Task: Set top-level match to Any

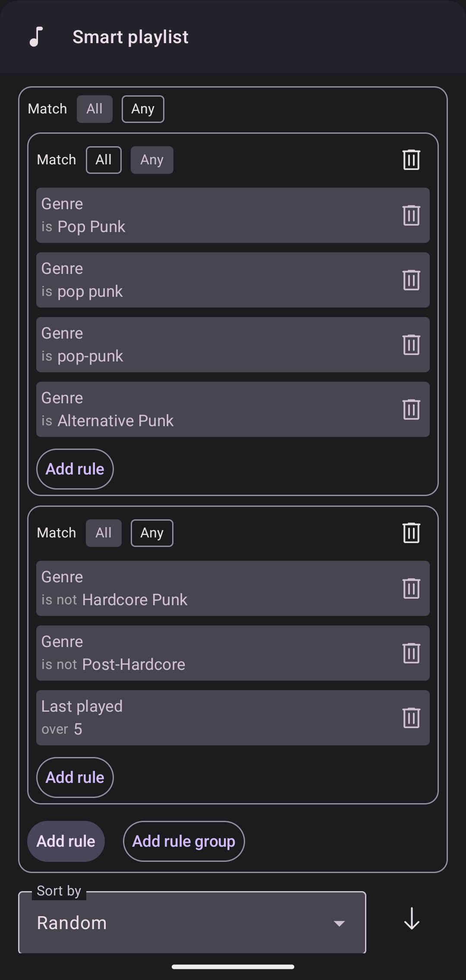Action: pos(143,109)
